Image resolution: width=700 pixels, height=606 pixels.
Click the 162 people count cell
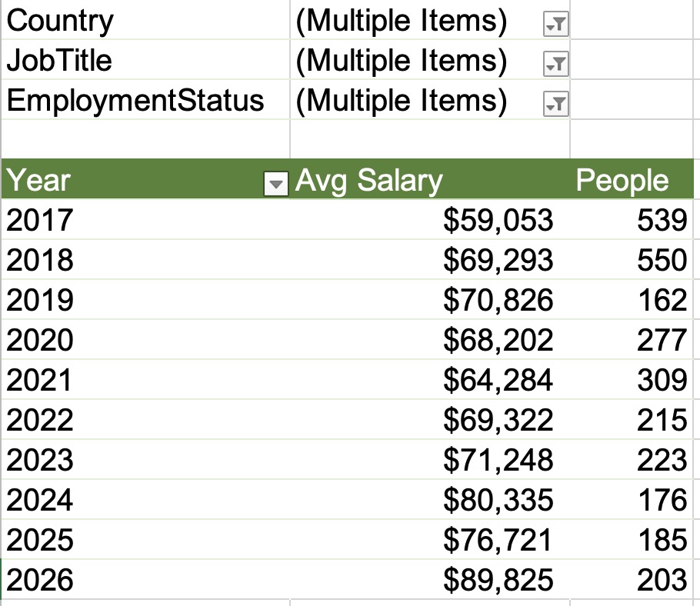click(x=662, y=300)
